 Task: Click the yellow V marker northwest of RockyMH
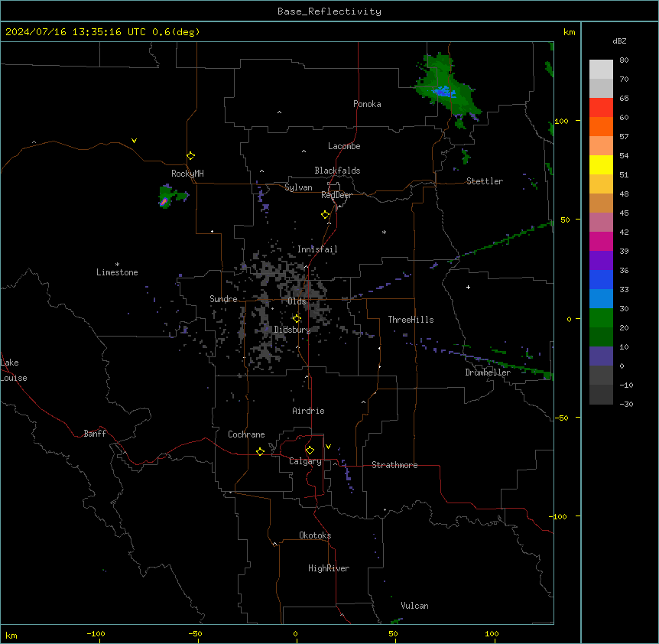[134, 141]
